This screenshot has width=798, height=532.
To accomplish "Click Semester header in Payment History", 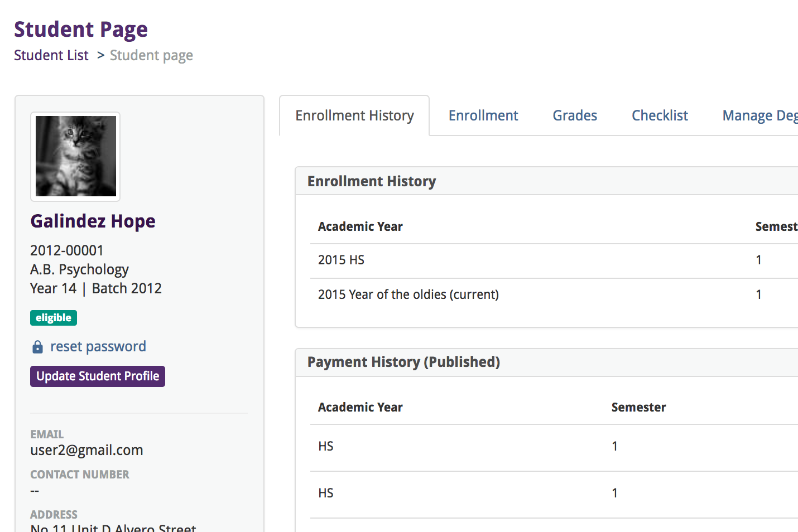I will pos(638,407).
